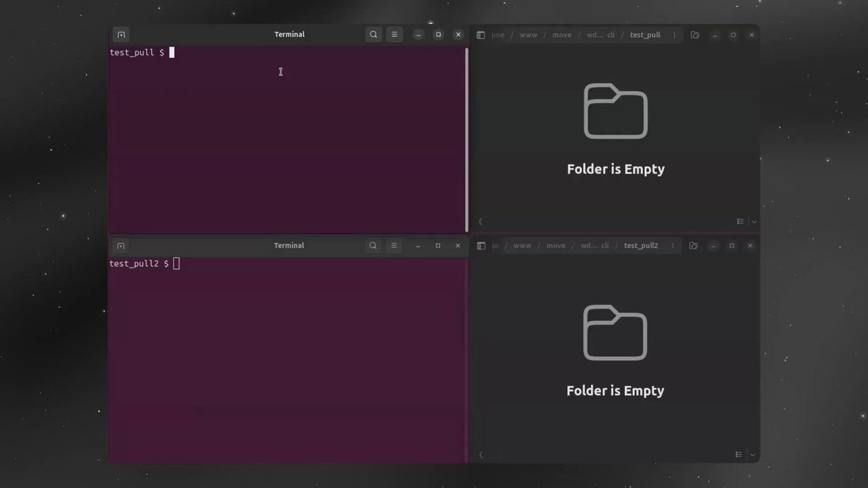The width and height of the screenshot is (868, 488).
Task: Click the test_pull2 $ terminal prompt
Action: [139, 264]
